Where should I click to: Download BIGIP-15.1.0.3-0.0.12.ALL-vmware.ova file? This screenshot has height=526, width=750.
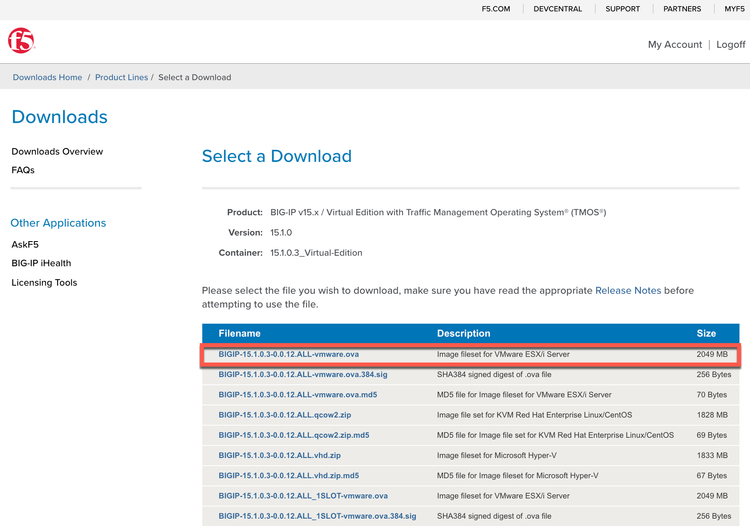tap(288, 354)
